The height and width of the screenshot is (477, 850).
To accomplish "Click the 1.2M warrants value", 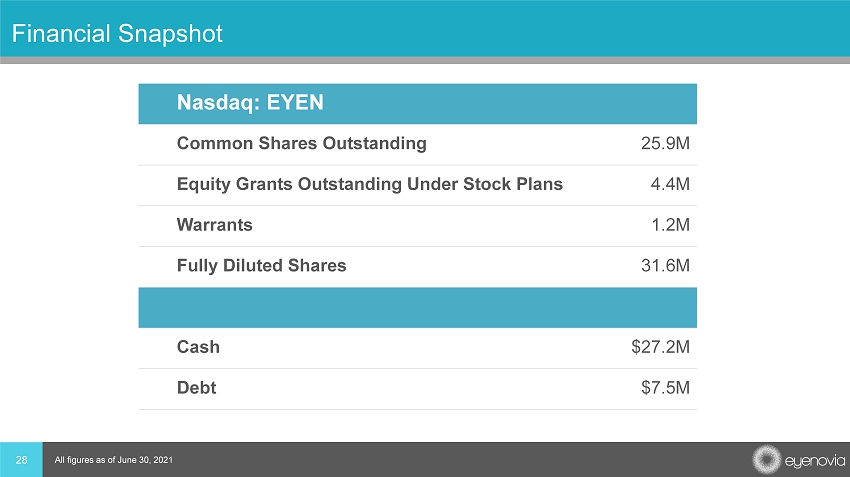I will coord(669,225).
